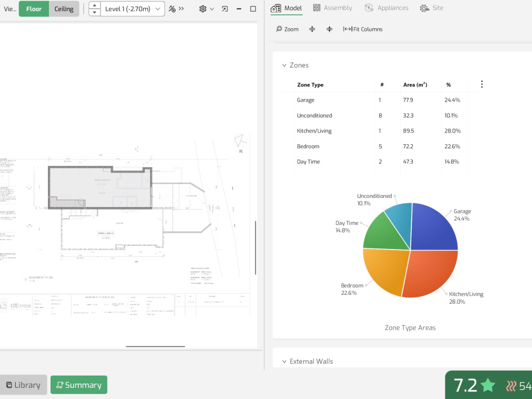Open the Assembly tab
The width and height of the screenshot is (532, 399).
pyautogui.click(x=332, y=8)
